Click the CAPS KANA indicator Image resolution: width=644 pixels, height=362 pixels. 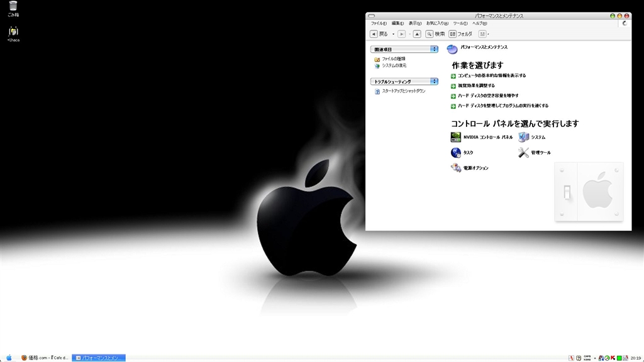pyautogui.click(x=587, y=358)
